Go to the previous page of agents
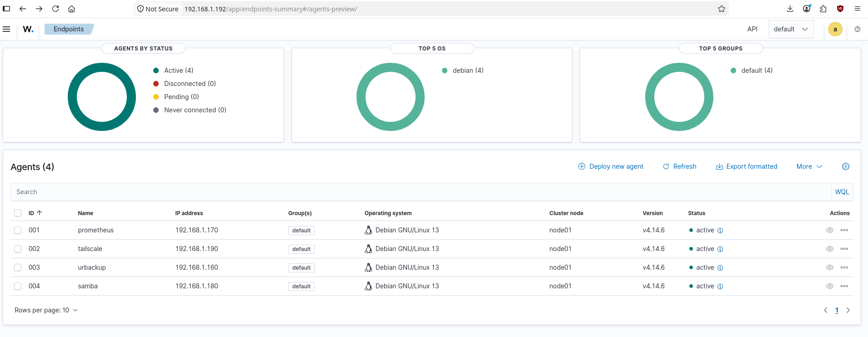The image size is (868, 337). pyautogui.click(x=826, y=310)
